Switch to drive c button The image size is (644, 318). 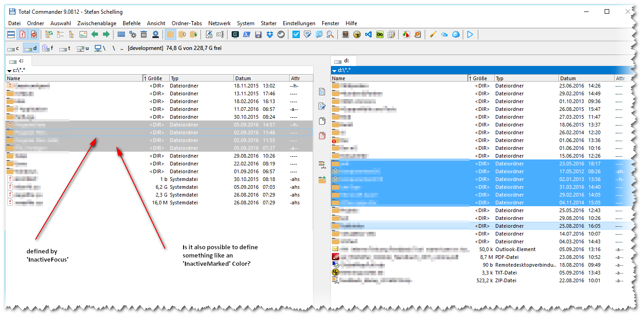(x=13, y=48)
